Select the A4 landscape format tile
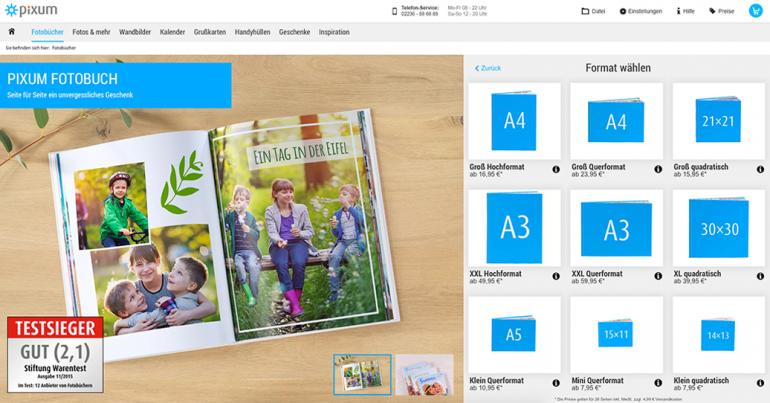 pos(616,121)
